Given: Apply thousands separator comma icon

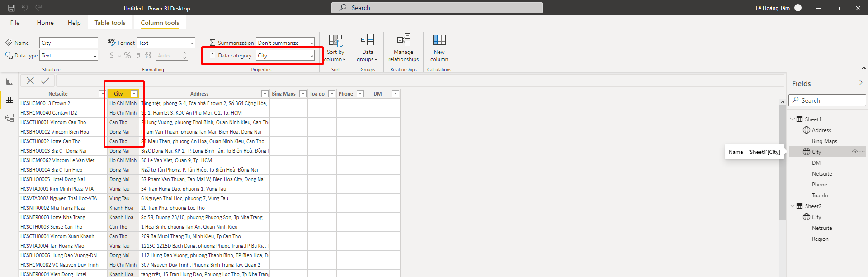Looking at the screenshot, I should [138, 55].
